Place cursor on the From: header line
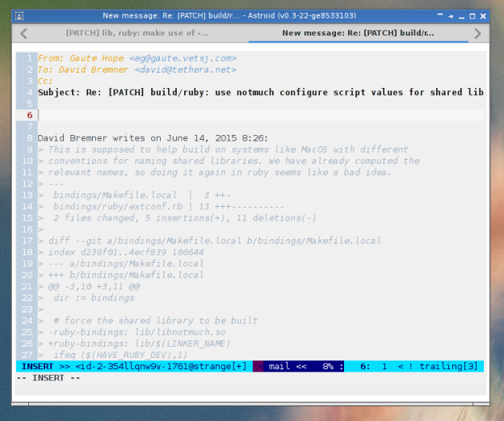The image size is (504, 421). [x=136, y=58]
